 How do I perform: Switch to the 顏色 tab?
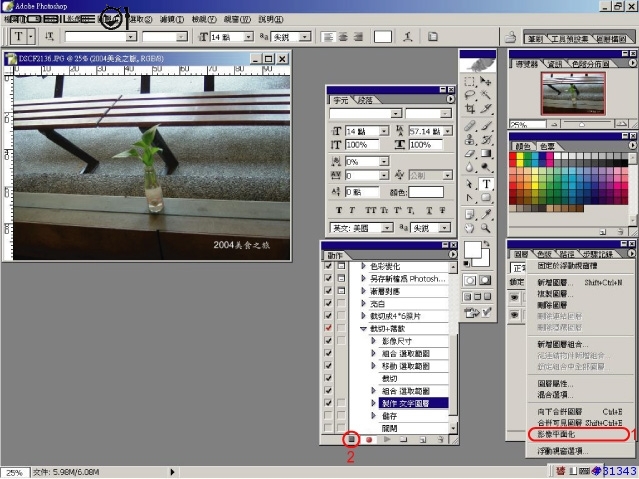tap(522, 146)
